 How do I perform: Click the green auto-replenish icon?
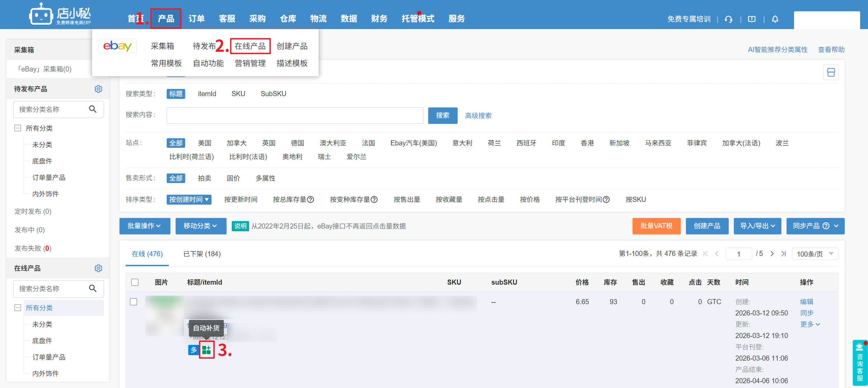click(x=206, y=350)
